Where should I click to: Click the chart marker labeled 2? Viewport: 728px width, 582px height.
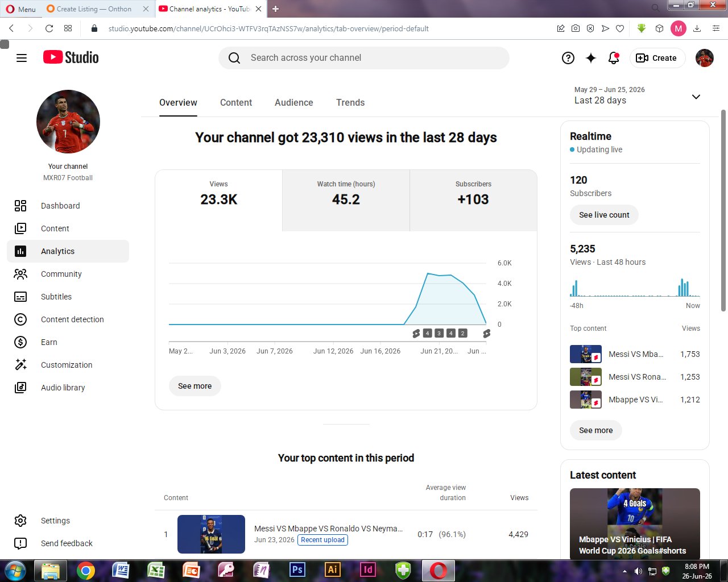tap(462, 333)
